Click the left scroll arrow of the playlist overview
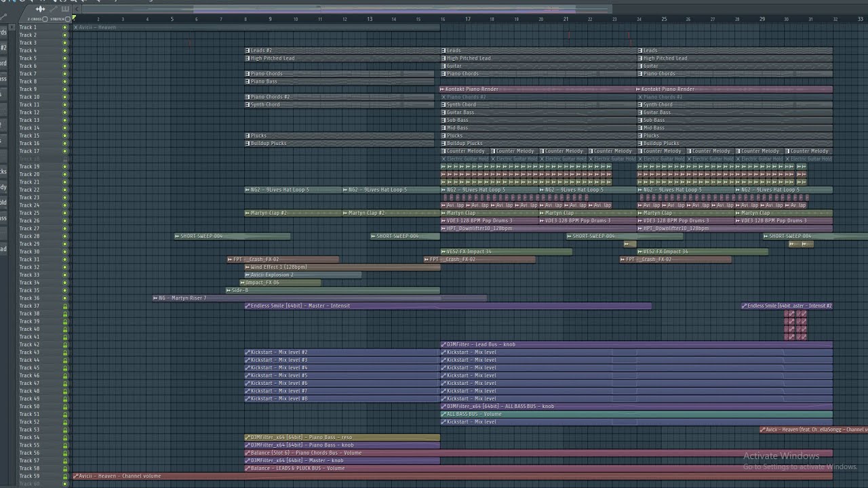The image size is (868, 488). pyautogui.click(x=77, y=9)
